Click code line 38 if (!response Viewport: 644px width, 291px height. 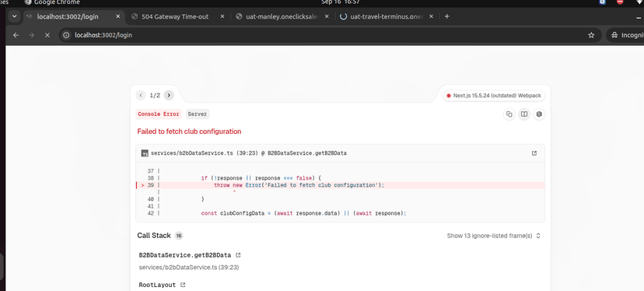pos(261,178)
